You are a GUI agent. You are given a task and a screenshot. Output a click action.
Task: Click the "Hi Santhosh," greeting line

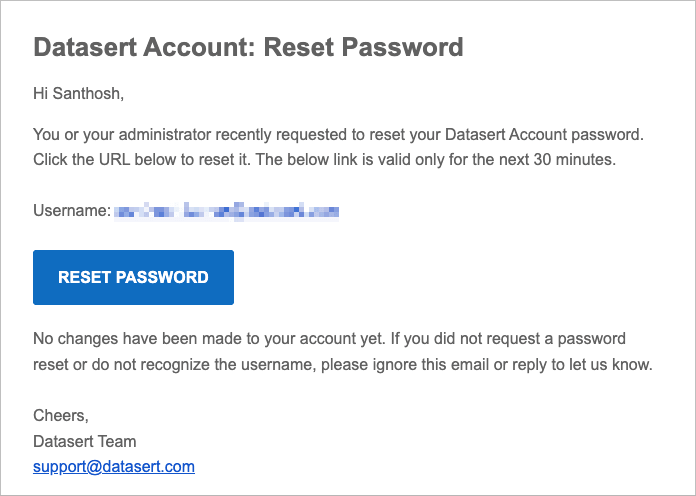coord(78,95)
